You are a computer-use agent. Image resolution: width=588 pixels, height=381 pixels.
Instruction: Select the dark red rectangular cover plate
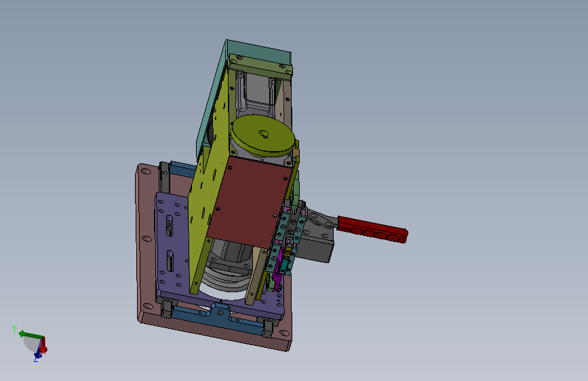click(250, 203)
